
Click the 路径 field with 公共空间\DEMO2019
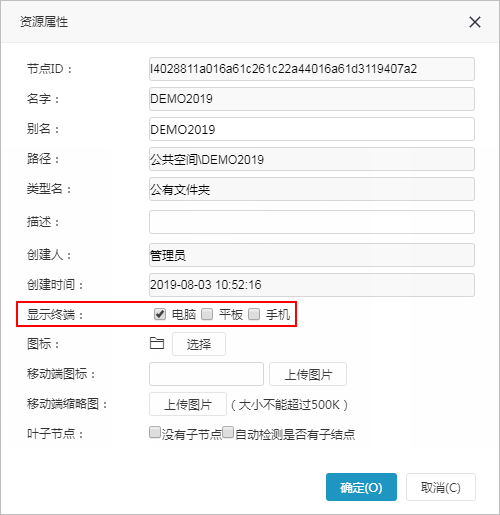pos(312,159)
